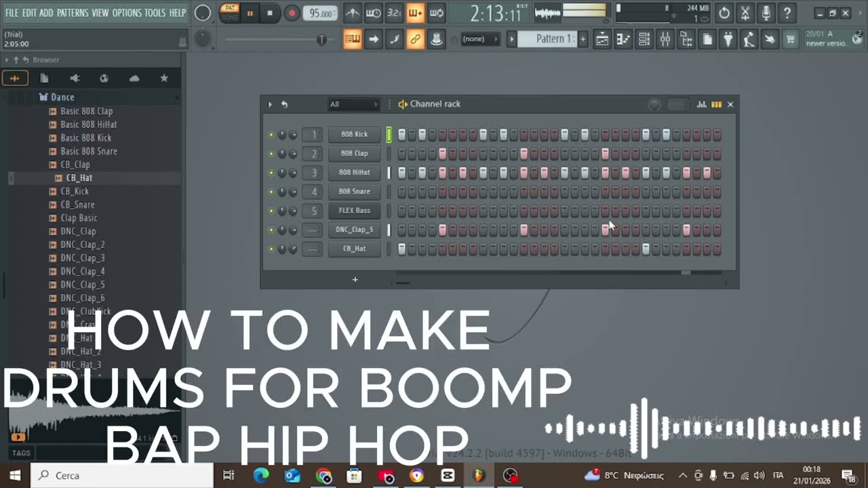Toggle multilink to controllers icon
Image resolution: width=868 pixels, height=488 pixels.
pos(415,39)
